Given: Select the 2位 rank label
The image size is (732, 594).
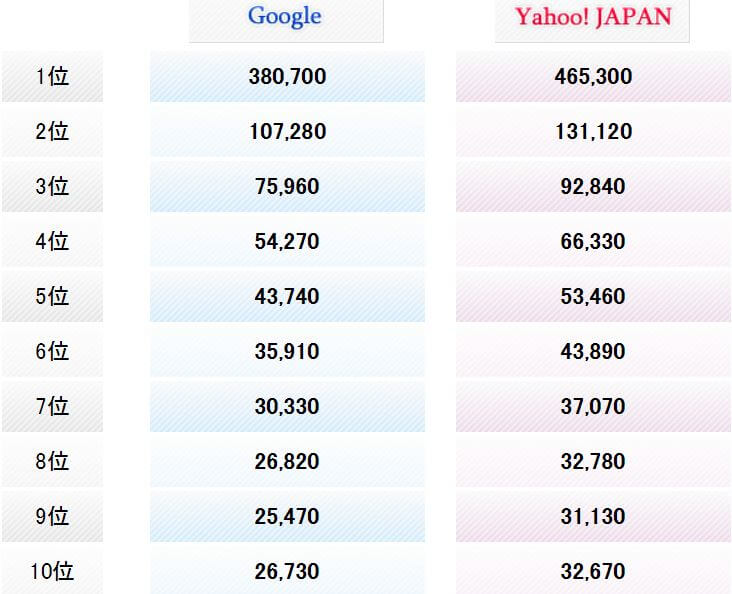Looking at the screenshot, I should point(52,132).
